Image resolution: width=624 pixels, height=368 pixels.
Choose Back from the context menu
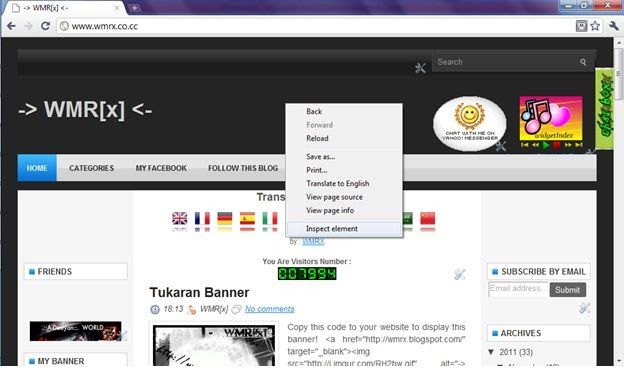(314, 111)
